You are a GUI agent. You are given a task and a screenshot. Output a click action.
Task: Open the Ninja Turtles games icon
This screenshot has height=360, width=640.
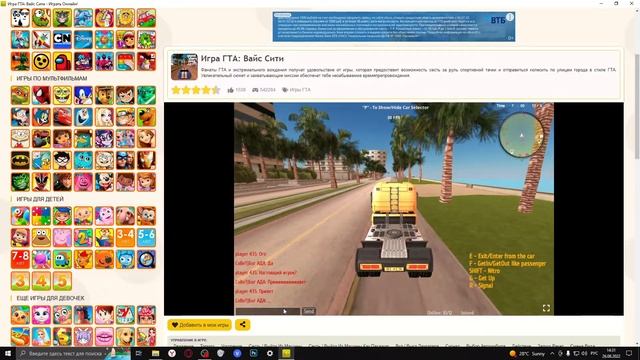(x=20, y=95)
